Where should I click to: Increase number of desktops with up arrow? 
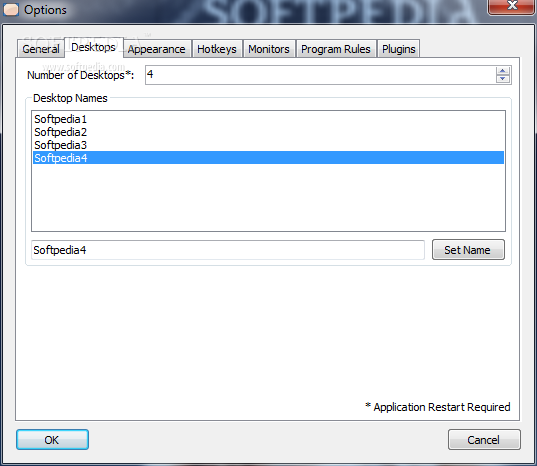pos(502,71)
